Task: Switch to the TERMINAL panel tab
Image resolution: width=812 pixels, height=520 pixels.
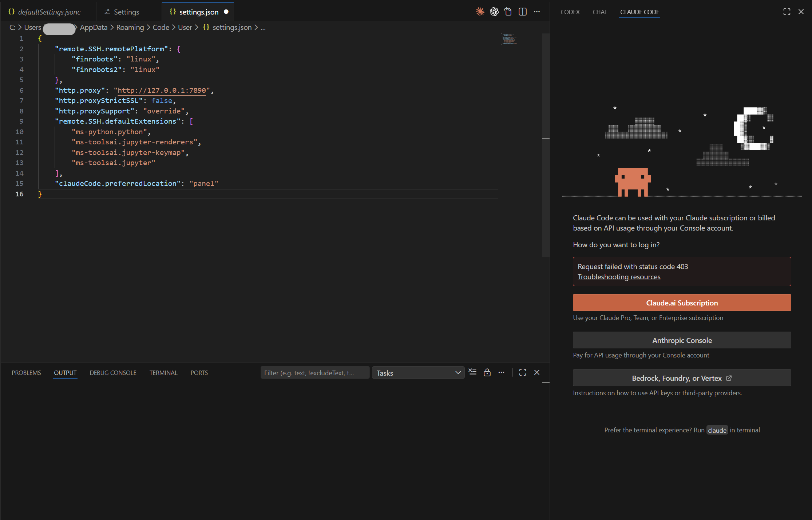Action: tap(163, 373)
